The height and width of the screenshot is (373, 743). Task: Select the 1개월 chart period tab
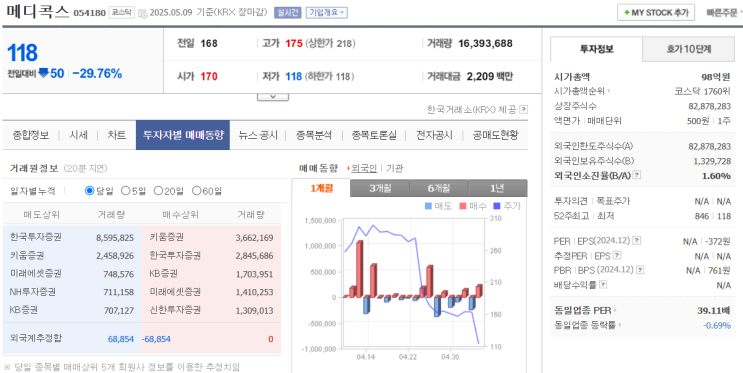(x=321, y=188)
